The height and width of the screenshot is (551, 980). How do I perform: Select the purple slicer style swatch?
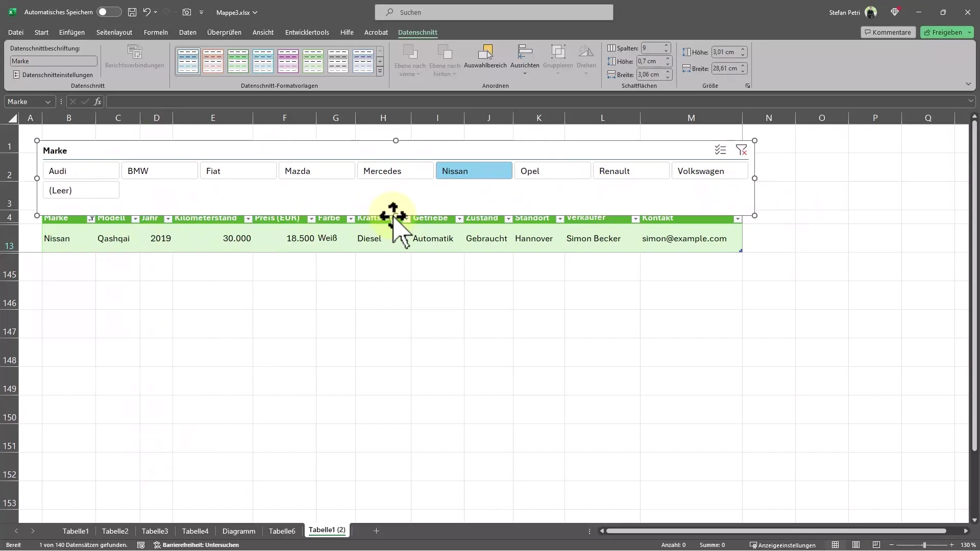[x=288, y=61]
